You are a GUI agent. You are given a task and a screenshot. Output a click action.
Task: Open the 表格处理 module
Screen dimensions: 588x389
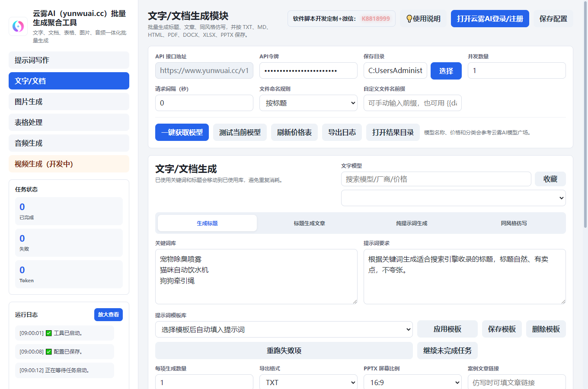[69, 122]
